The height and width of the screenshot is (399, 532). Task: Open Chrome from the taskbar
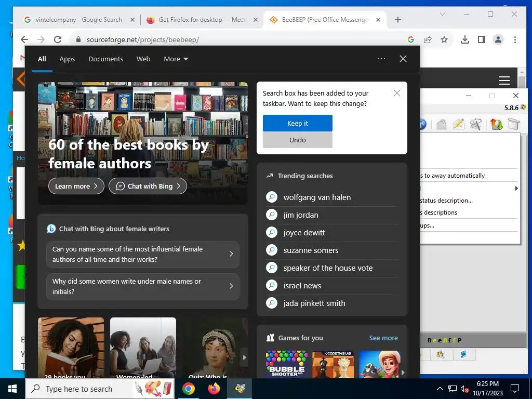pos(188,389)
